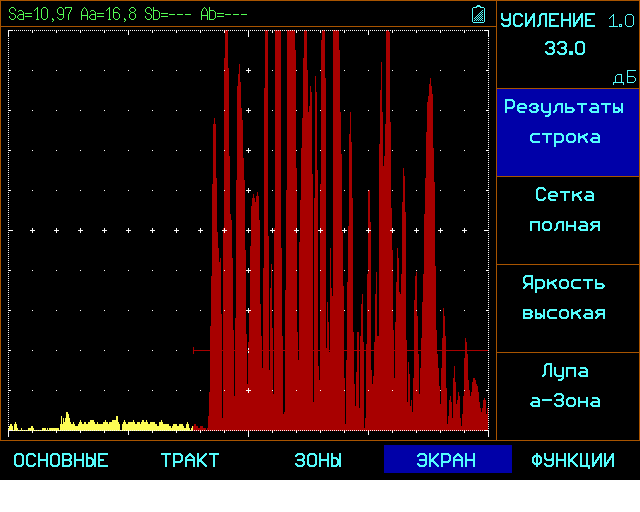
Task: Click the Sa=10,97 readout
Action: (40, 14)
